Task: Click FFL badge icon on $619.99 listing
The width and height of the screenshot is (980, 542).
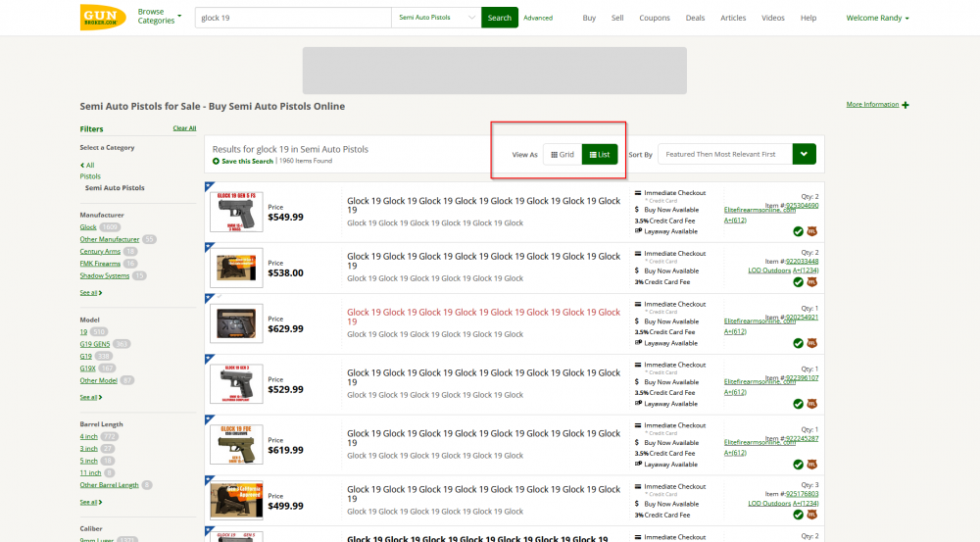Action: (x=811, y=465)
